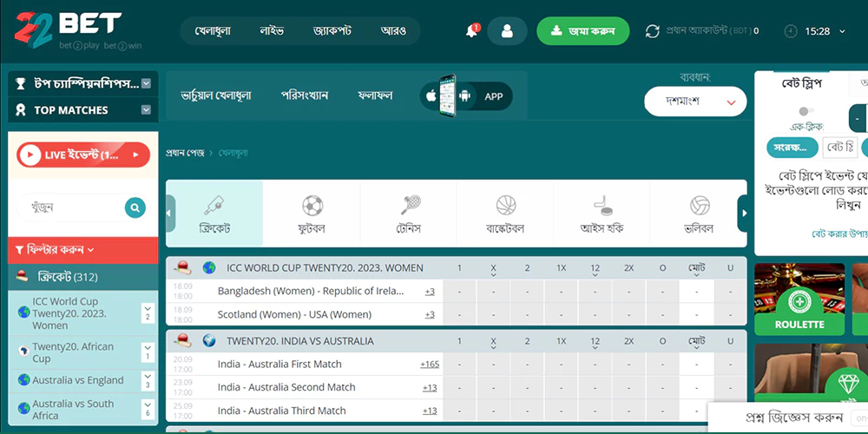
Task: Expand Australia vs England sidebar list
Action: (148, 381)
